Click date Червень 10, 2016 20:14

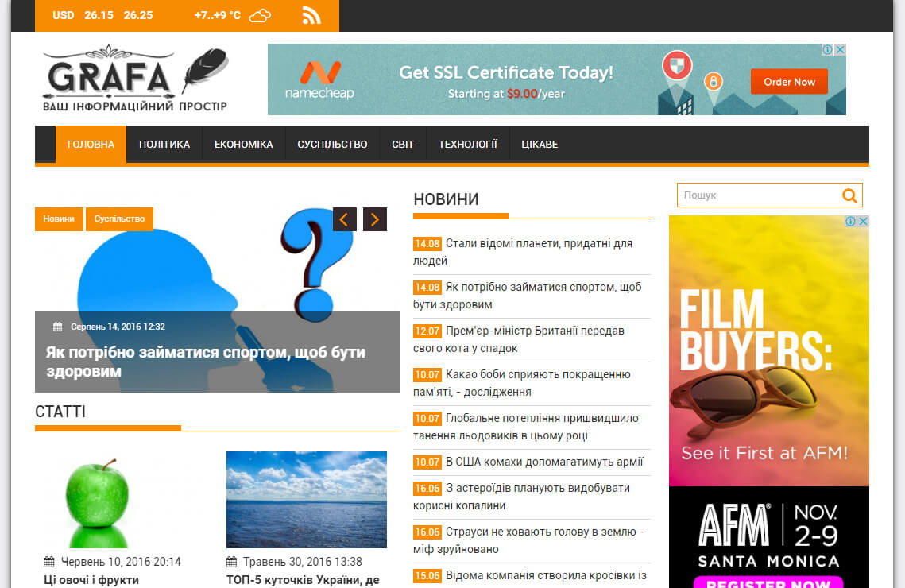tap(122, 562)
